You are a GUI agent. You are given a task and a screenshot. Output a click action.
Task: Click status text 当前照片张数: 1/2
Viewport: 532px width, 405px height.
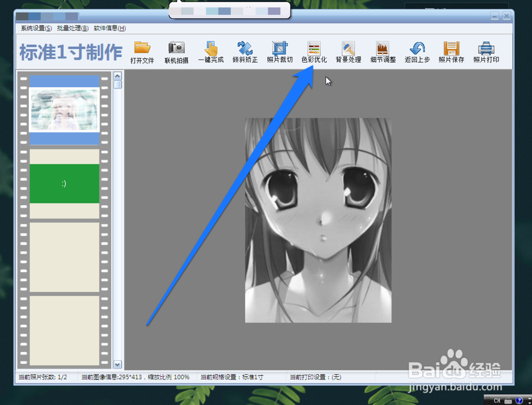43,377
